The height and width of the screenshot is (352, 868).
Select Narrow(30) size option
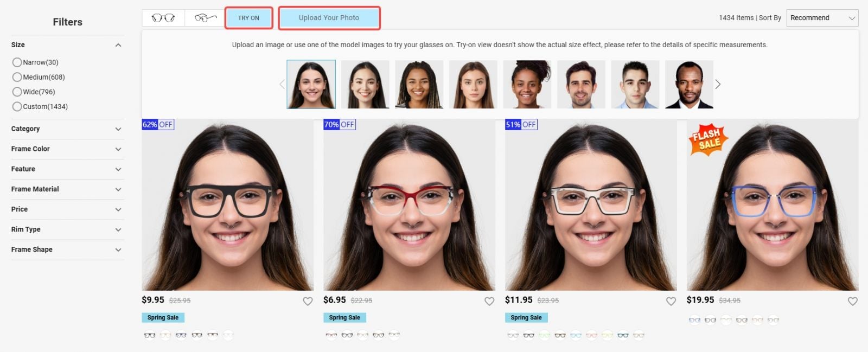[x=35, y=62]
